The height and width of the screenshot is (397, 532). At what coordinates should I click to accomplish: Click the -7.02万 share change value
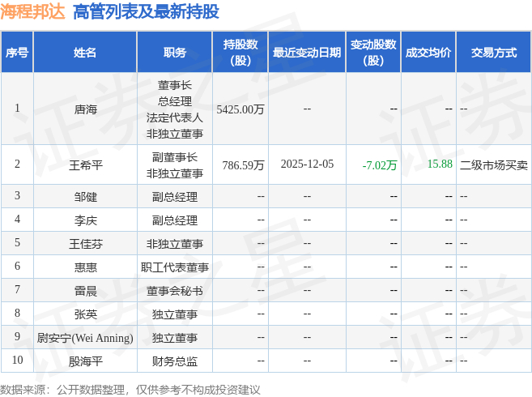click(380, 165)
